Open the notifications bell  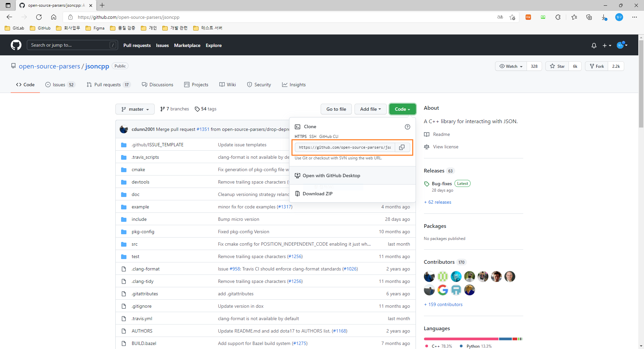pos(594,45)
